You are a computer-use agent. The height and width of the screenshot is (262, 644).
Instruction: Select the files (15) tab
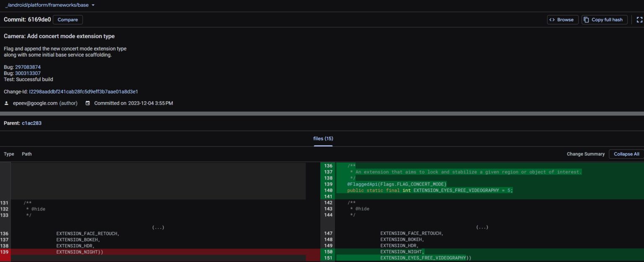click(x=323, y=139)
